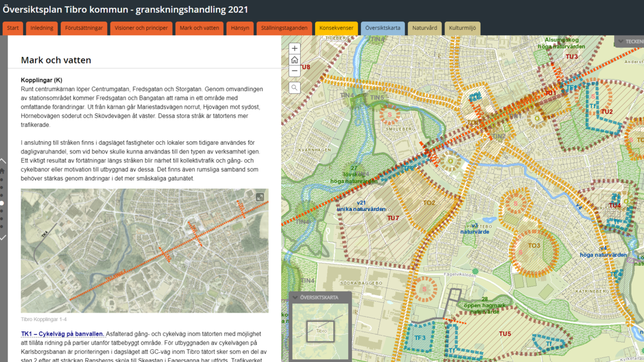Click the Tibro extent box in overview map
644x362 pixels.
click(321, 331)
